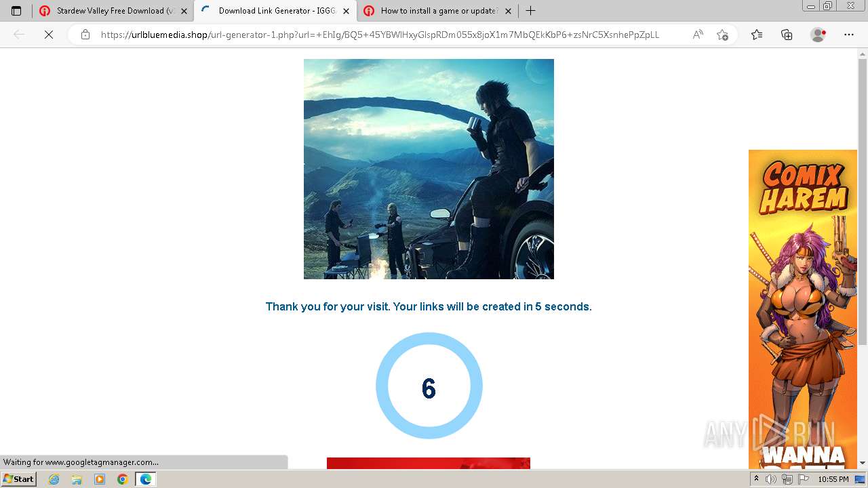The height and width of the screenshot is (488, 868).
Task: Open network status tray icon
Action: tap(787, 479)
